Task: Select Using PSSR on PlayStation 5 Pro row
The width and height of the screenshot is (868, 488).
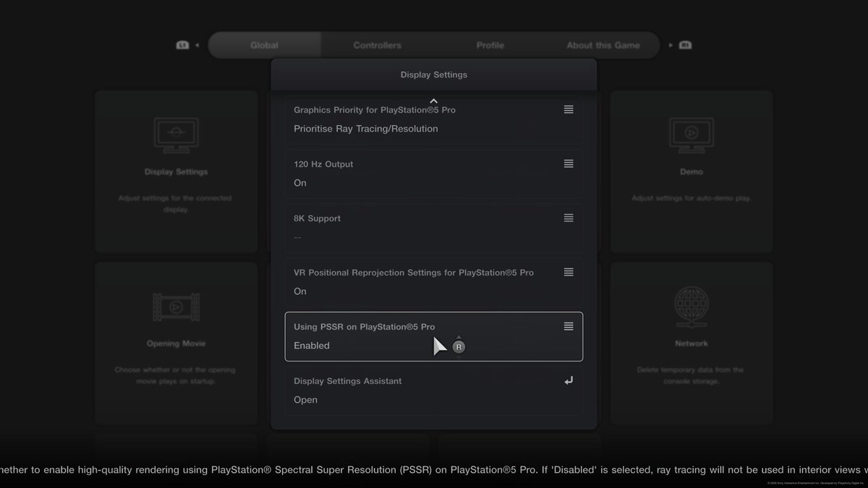Action: click(x=434, y=336)
